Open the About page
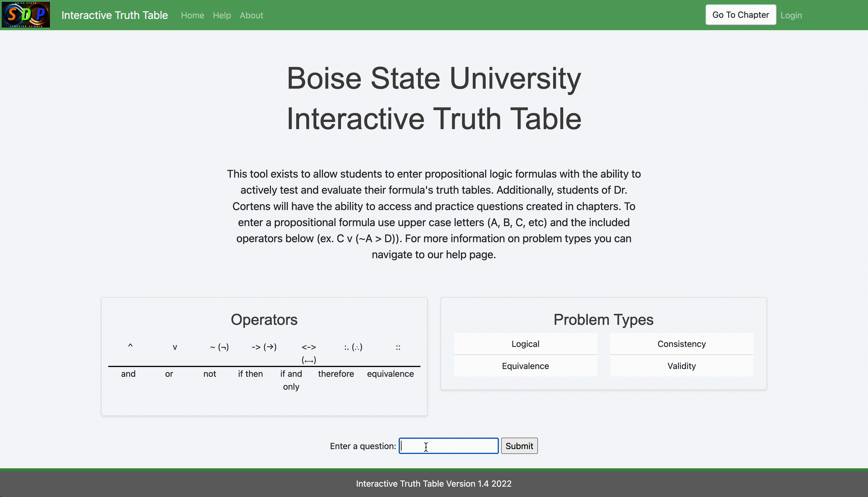868x497 pixels. point(251,15)
